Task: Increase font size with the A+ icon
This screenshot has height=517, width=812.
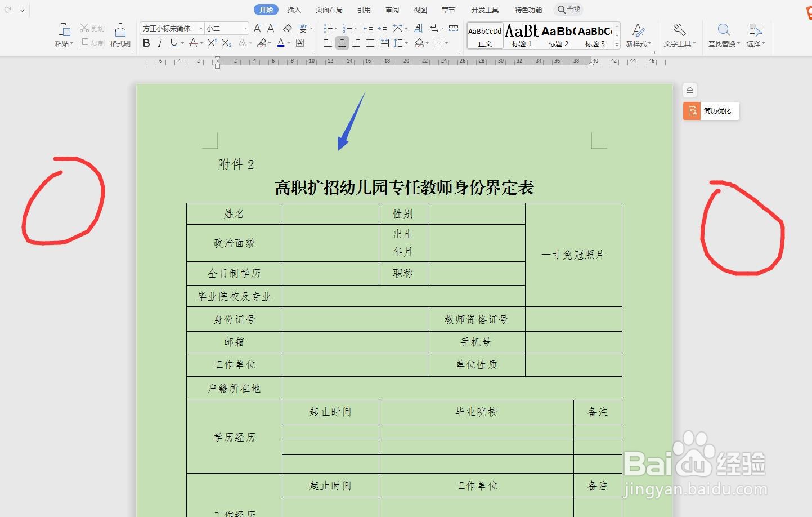Action: point(258,28)
